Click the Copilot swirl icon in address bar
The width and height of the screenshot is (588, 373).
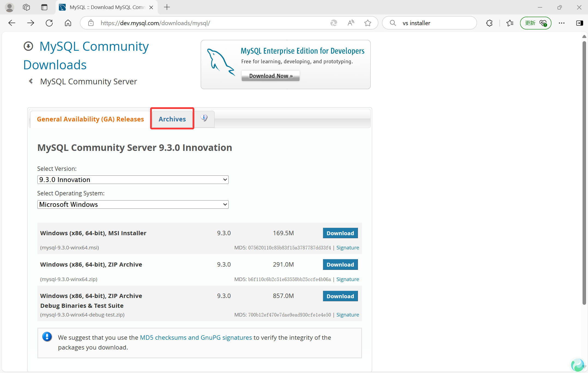[334, 23]
